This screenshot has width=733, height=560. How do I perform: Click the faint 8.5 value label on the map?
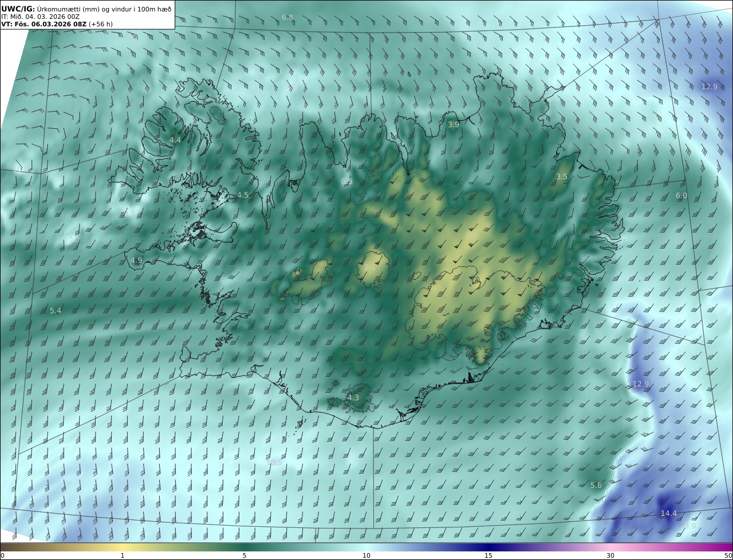(346, 181)
